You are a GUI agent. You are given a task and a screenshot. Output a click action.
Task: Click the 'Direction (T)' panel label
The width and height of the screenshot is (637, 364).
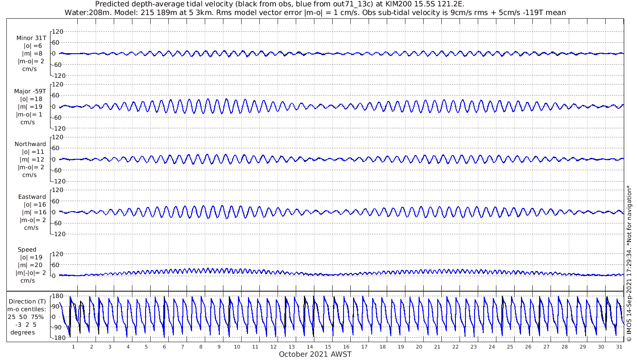(27, 301)
